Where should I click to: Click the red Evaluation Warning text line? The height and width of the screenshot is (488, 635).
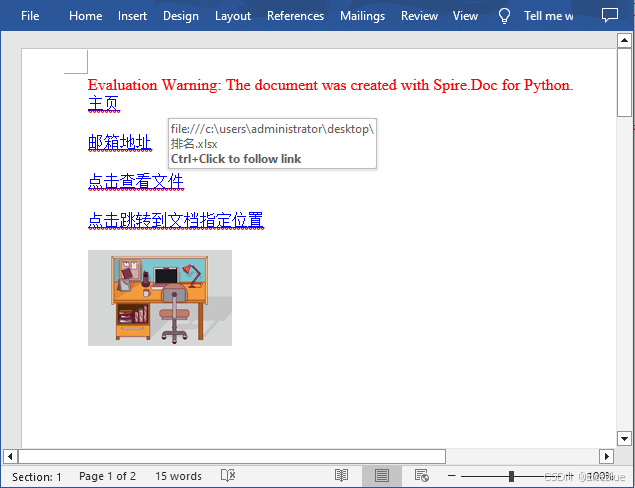tap(330, 85)
